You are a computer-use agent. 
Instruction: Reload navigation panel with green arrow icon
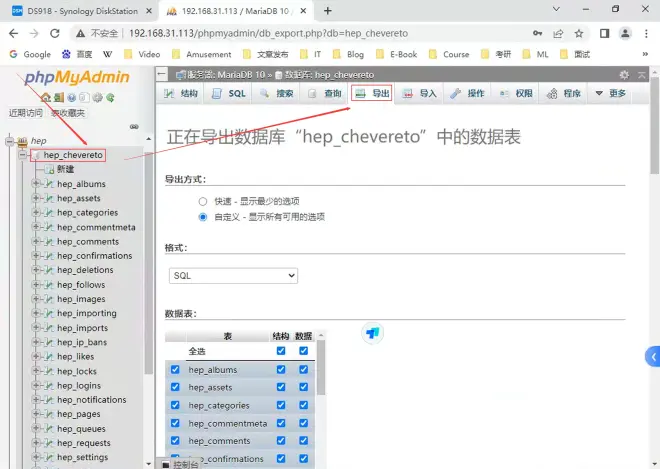pos(110,98)
